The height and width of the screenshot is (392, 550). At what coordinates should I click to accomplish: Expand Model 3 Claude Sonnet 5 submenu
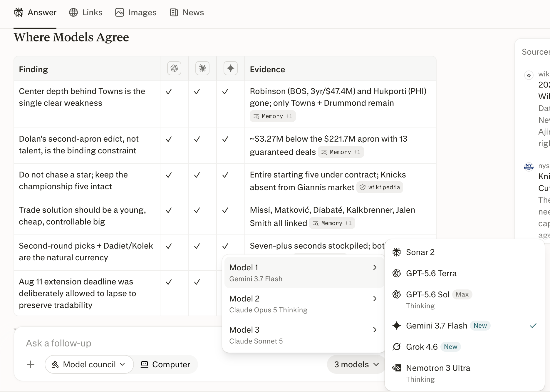tap(304, 335)
